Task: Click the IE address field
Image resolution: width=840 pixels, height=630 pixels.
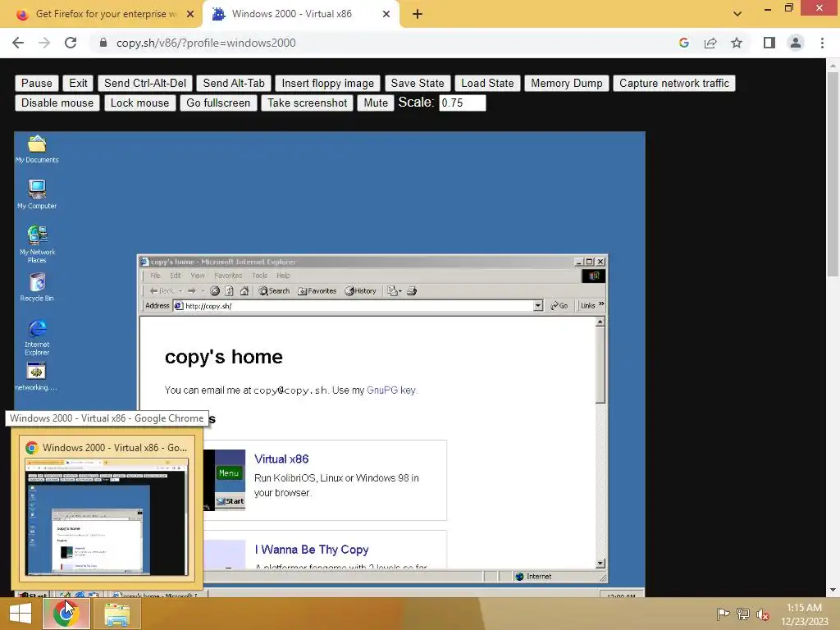Action: [x=358, y=306]
